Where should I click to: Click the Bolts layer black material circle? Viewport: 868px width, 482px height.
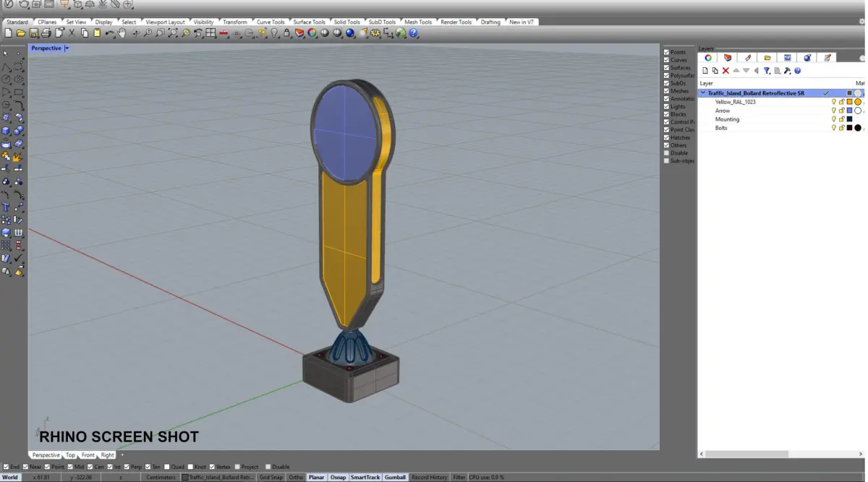point(858,128)
